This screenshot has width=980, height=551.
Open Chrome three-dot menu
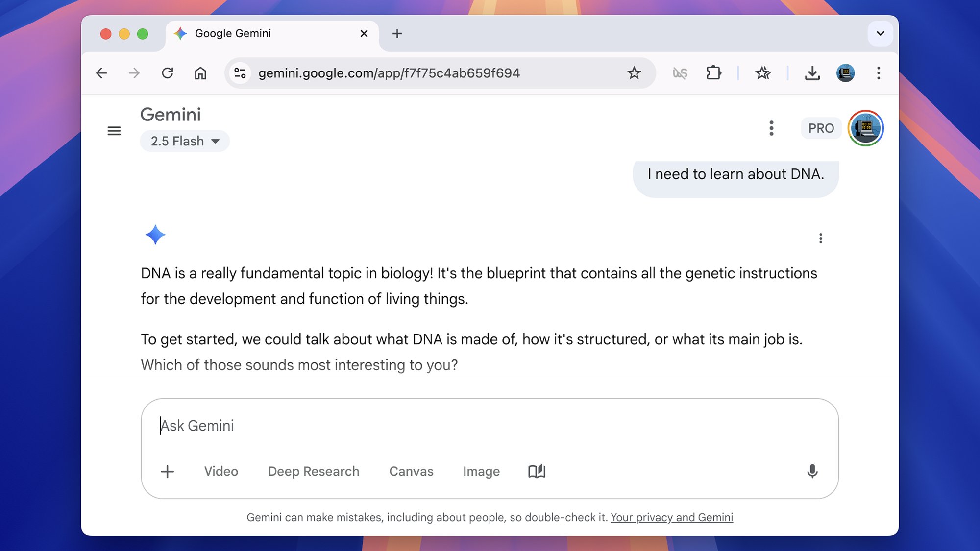click(x=878, y=73)
